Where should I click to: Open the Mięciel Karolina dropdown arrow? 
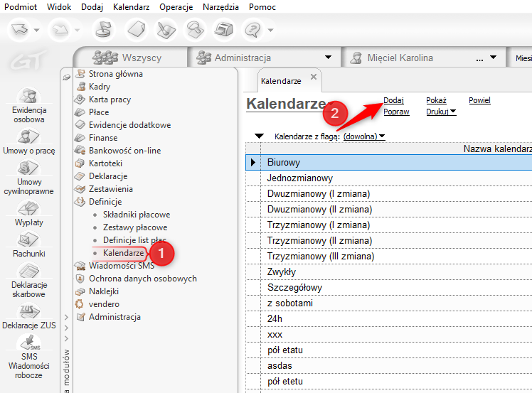(x=494, y=58)
